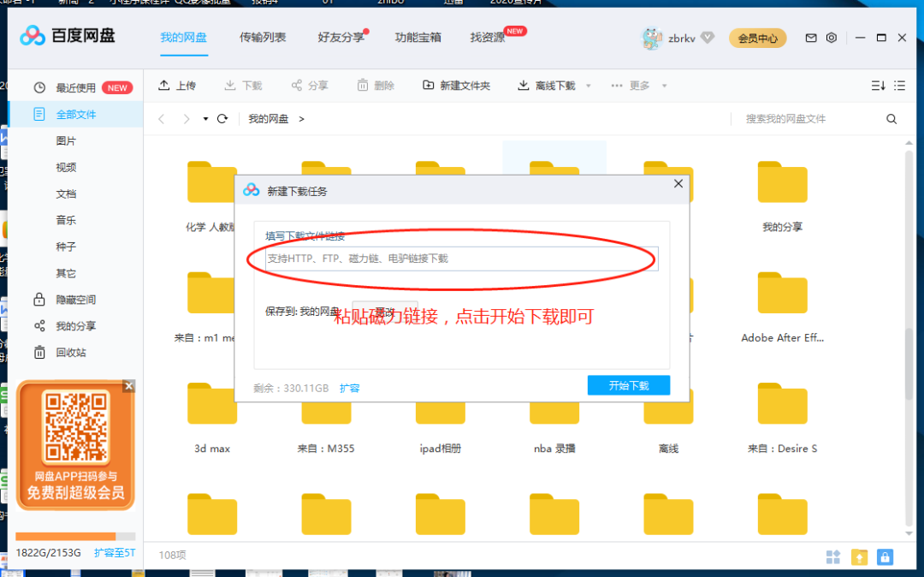Close the QR code advertisement
The width and height of the screenshot is (924, 577).
pyautogui.click(x=129, y=386)
